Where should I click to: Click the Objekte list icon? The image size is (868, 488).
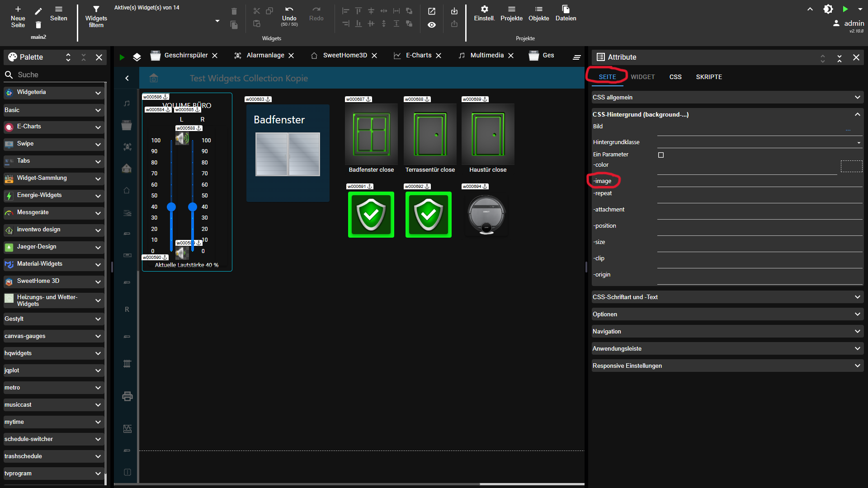click(538, 9)
